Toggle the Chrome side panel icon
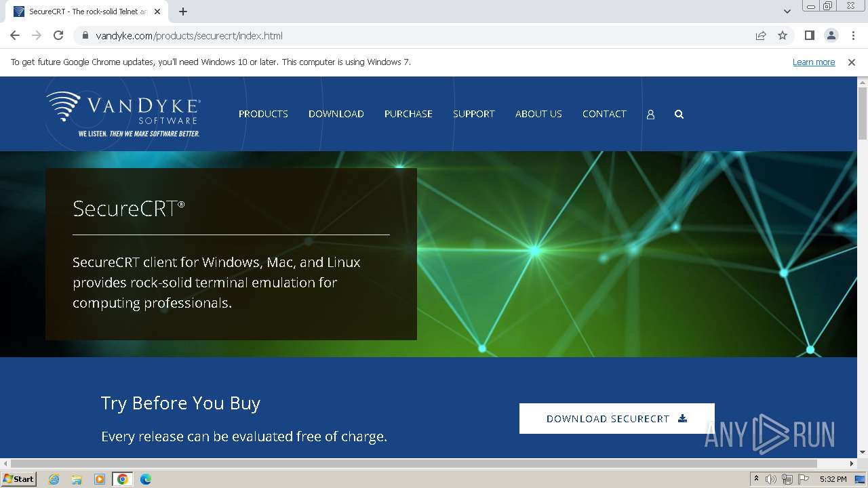This screenshot has height=488, width=868. pos(809,35)
